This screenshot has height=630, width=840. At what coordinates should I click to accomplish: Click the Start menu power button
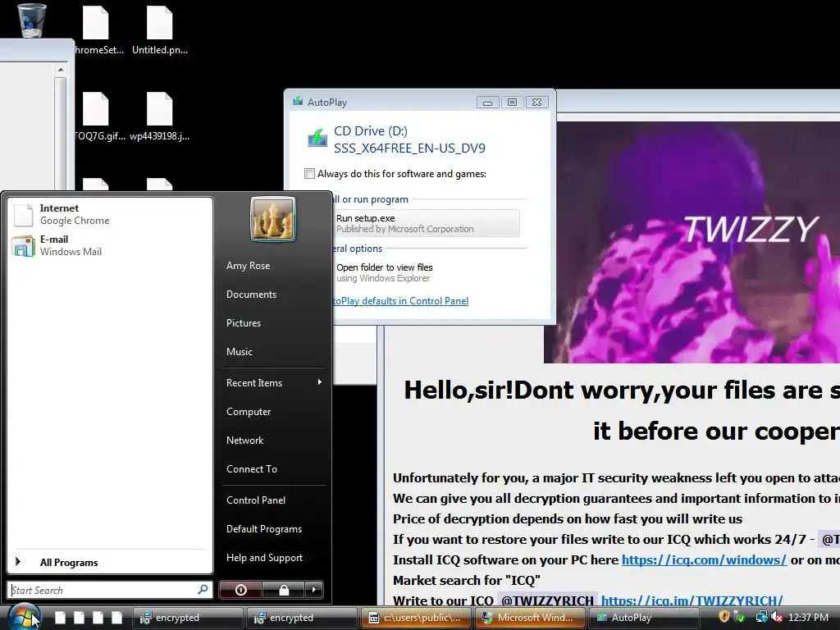(240, 590)
